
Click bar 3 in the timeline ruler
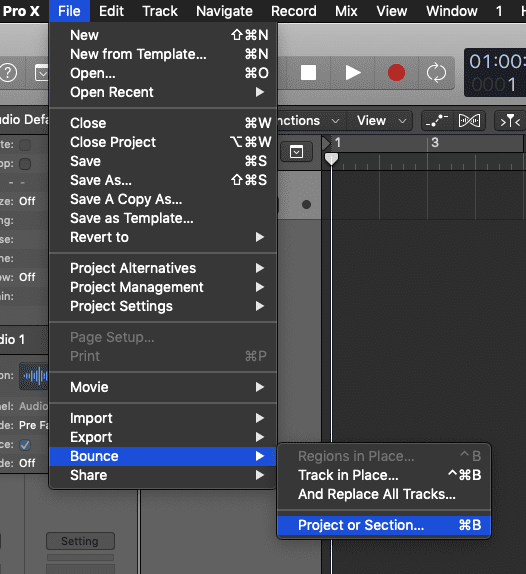click(434, 142)
